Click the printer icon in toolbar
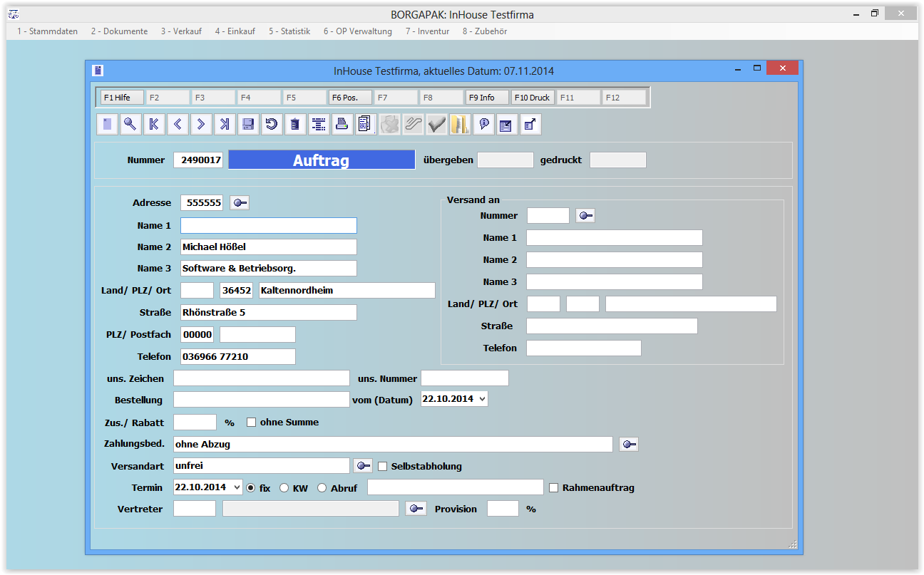The width and height of the screenshot is (924, 575). (342, 125)
